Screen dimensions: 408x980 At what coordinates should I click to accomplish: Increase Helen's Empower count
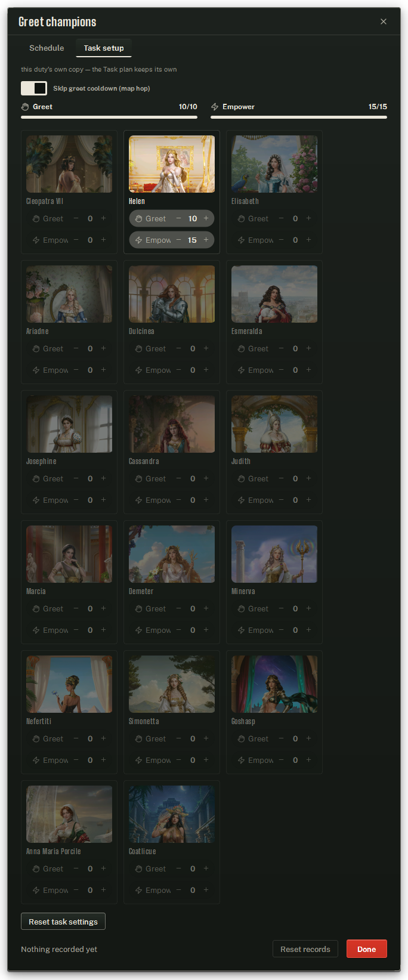206,240
